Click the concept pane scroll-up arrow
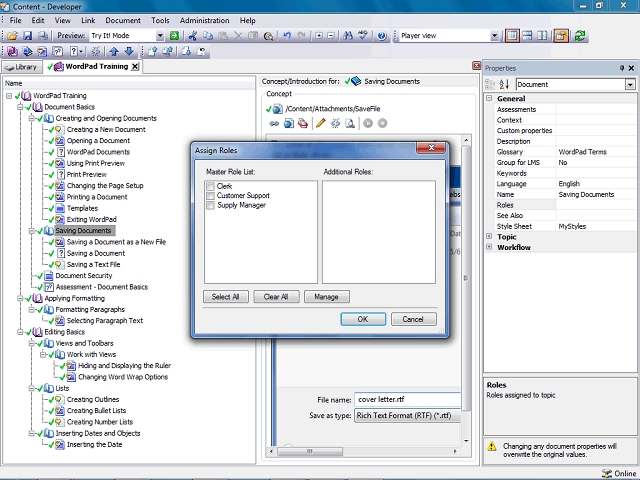 pos(466,140)
